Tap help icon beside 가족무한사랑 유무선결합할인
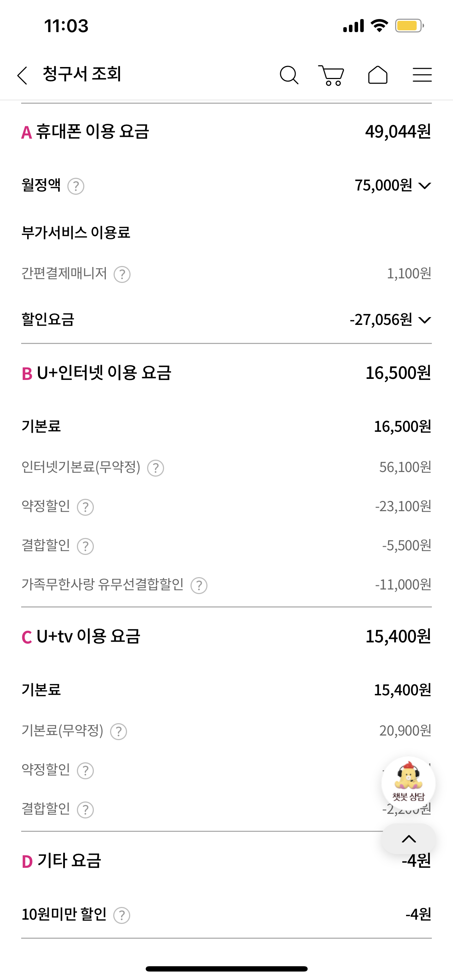 199,586
